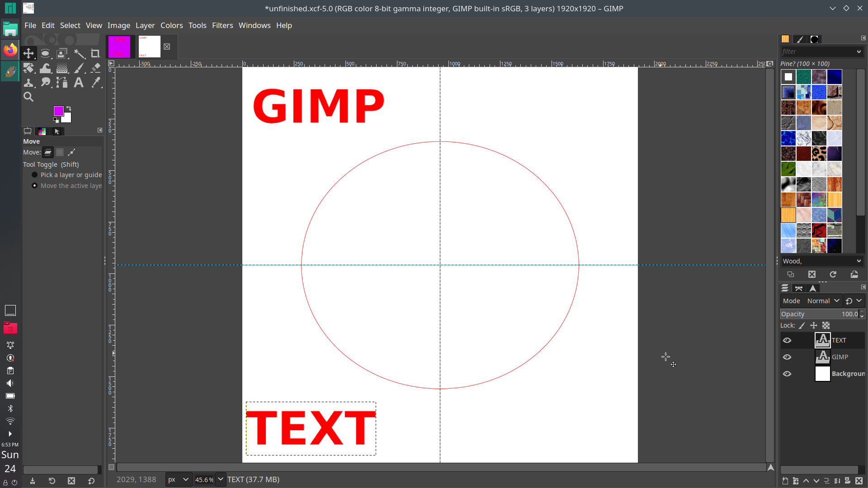Choose 'Pick a layer or guide' option
The image size is (868, 488).
(66, 175)
